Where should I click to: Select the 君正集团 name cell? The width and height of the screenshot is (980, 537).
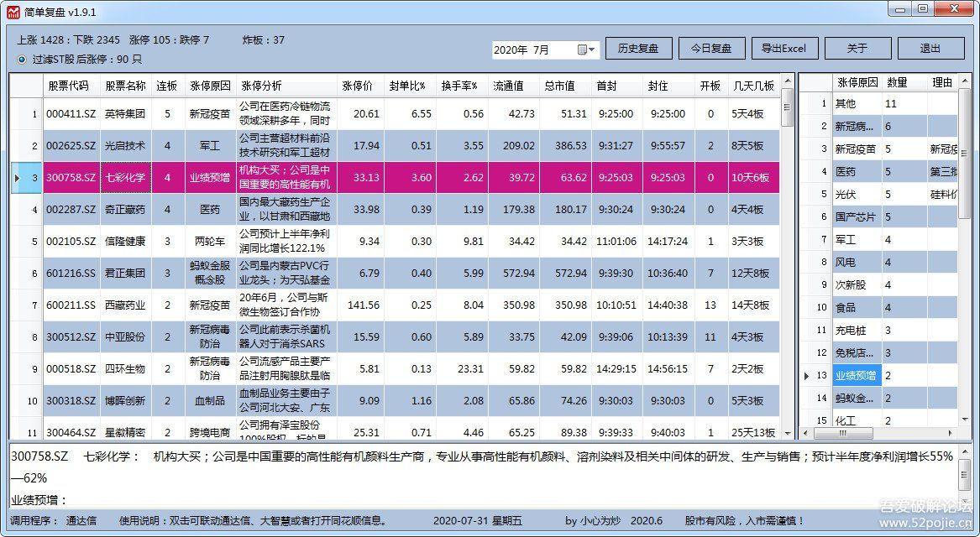coord(126,273)
